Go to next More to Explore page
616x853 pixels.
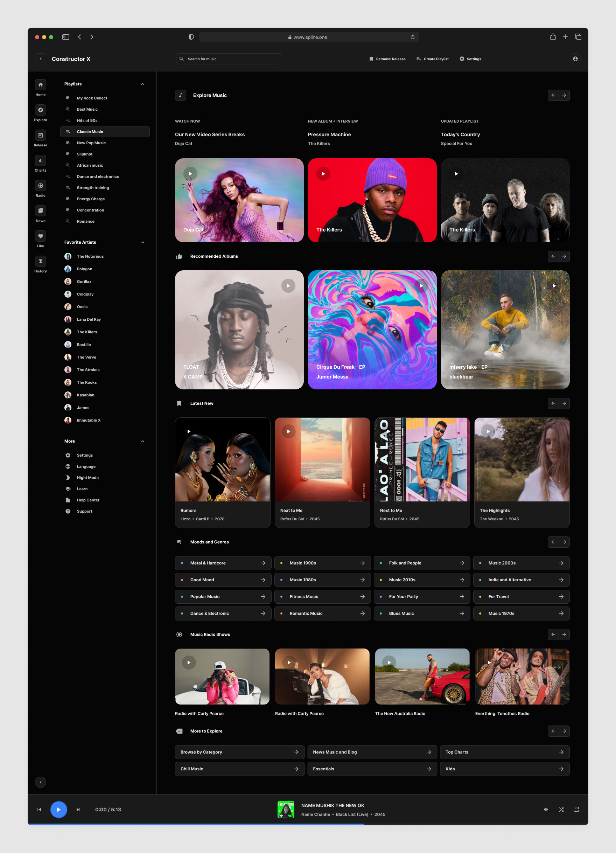pyautogui.click(x=564, y=731)
